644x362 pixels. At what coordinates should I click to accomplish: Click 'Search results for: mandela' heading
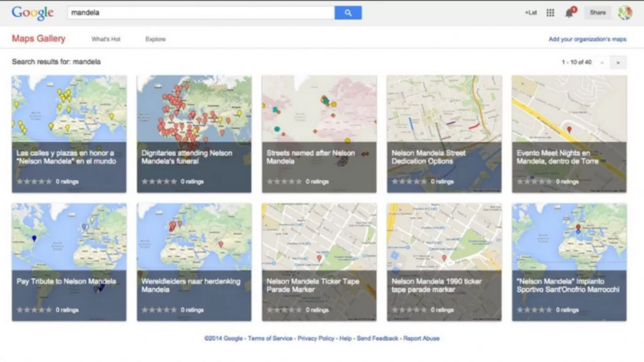(56, 62)
